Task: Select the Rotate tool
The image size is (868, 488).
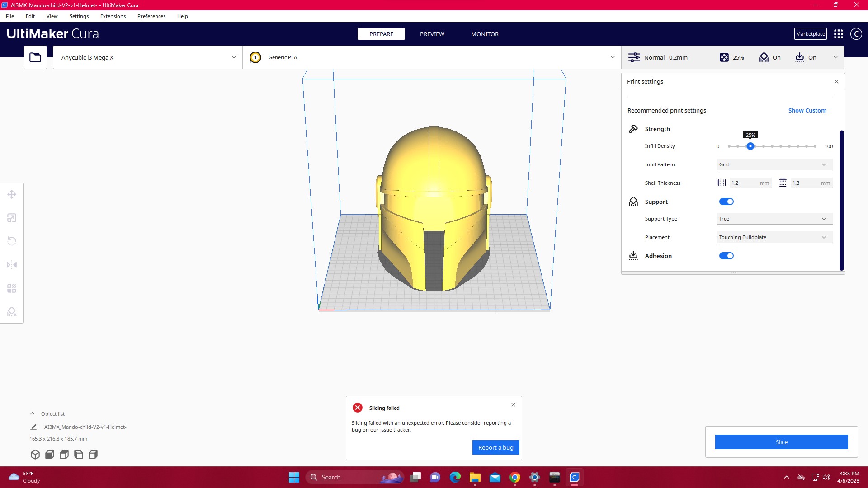Action: pos(11,241)
